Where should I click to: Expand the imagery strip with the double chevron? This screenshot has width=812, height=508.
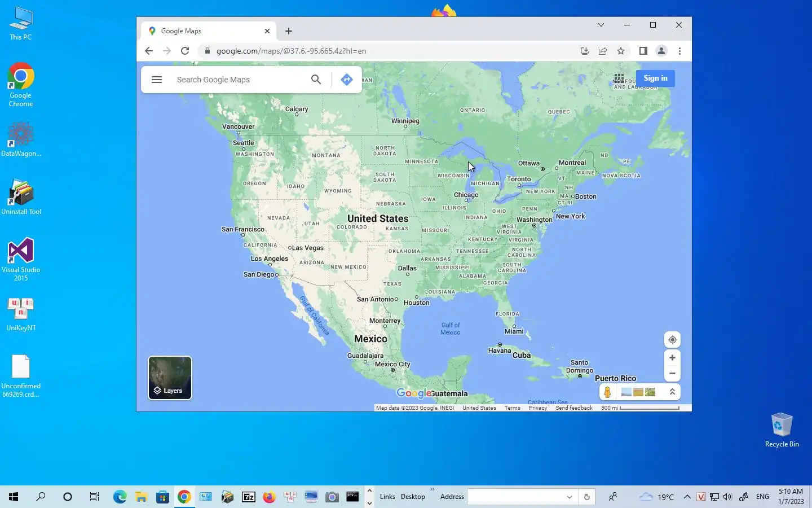[x=672, y=392]
